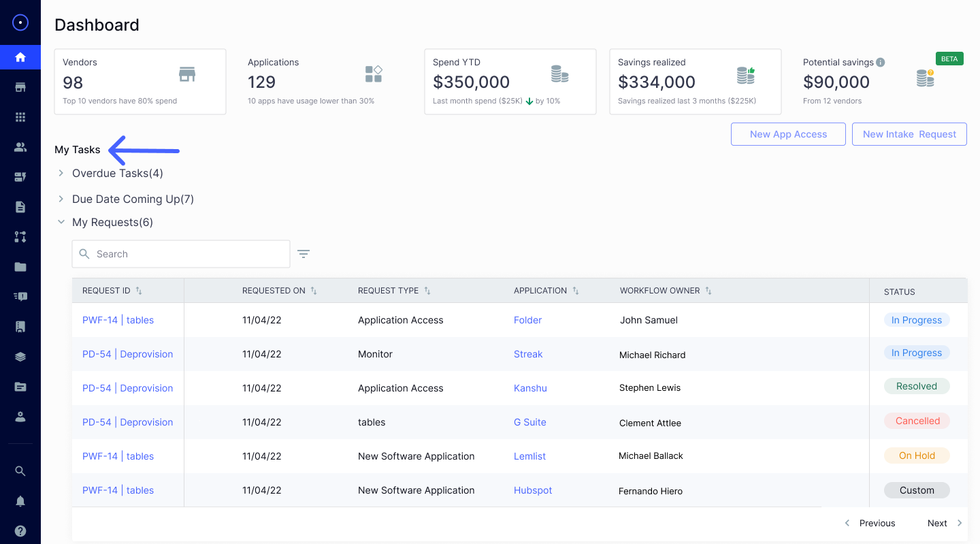Sort by Workflow Owner column
This screenshot has width=980, height=544.
708,291
